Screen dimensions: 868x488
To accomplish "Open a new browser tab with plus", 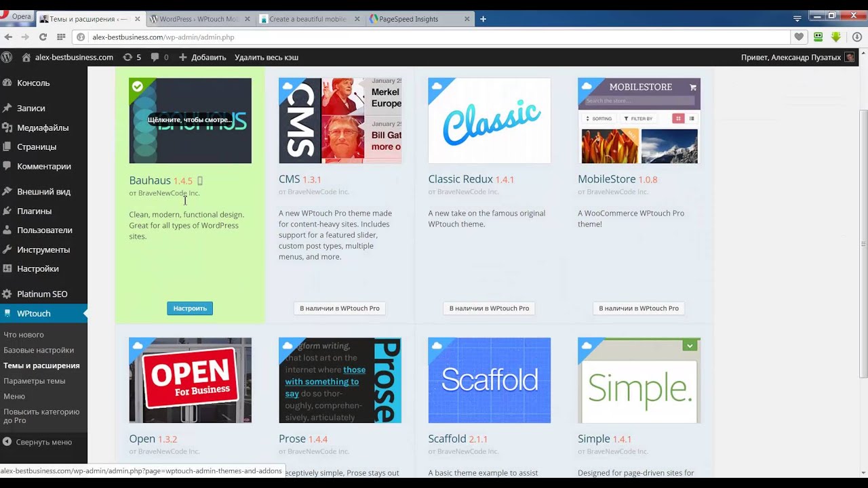I will tap(483, 19).
